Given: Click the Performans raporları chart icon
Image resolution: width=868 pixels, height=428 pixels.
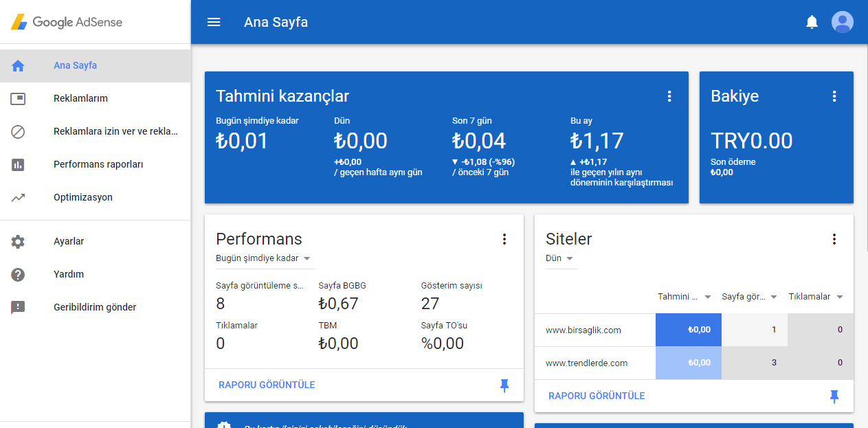Looking at the screenshot, I should coord(18,165).
